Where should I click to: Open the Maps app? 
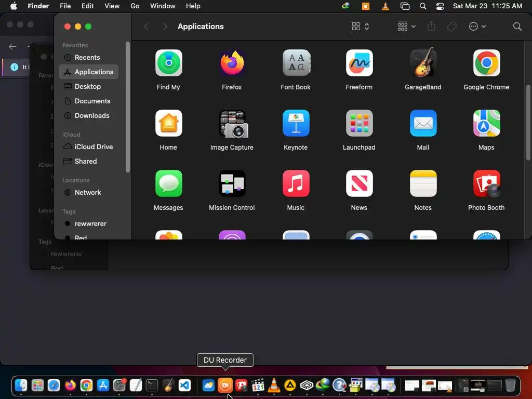click(x=486, y=123)
